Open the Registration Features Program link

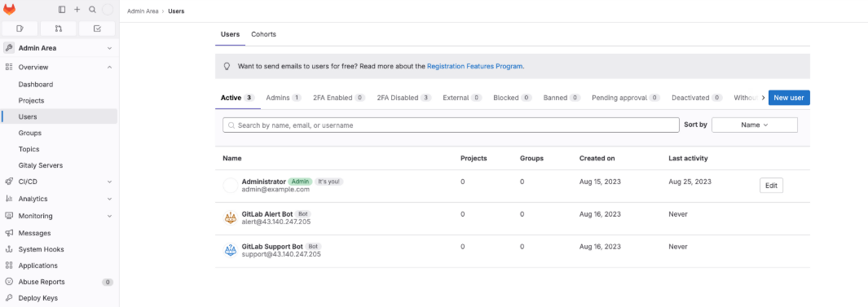[x=474, y=66]
